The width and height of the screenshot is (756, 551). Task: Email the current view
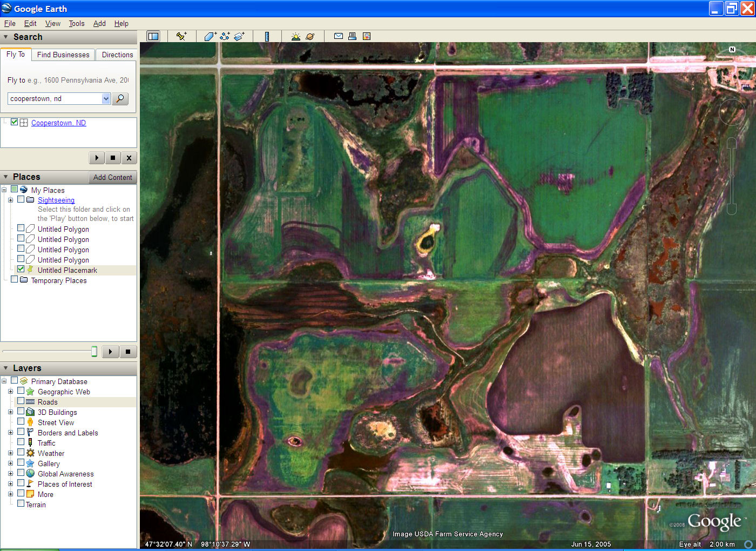[x=339, y=36]
